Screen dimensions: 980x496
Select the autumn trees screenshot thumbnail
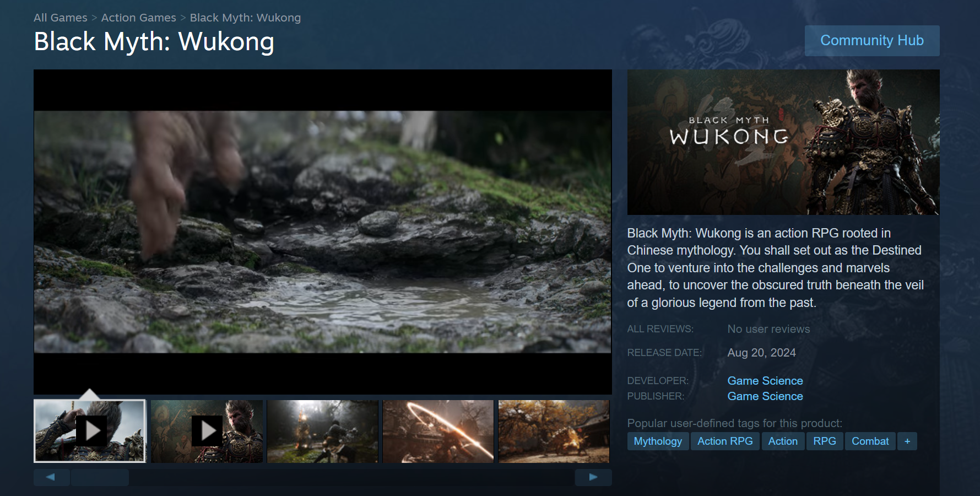(x=554, y=431)
